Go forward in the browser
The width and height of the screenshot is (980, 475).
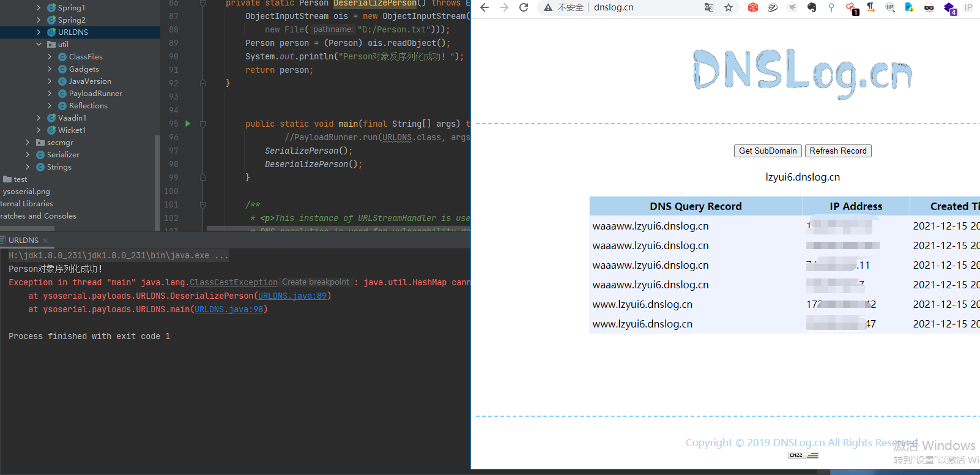coord(504,7)
